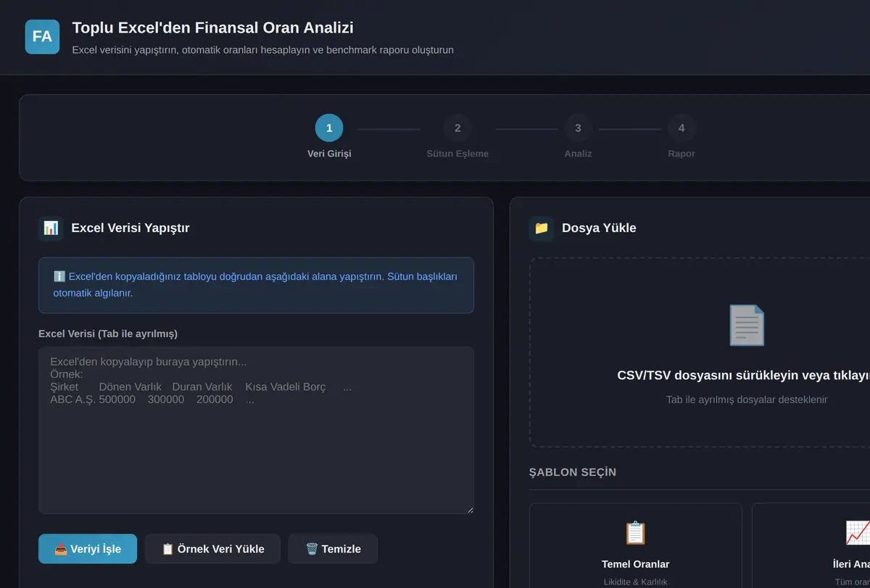Image resolution: width=870 pixels, height=588 pixels.
Task: Click the info icon in the paste hint
Action: click(59, 276)
